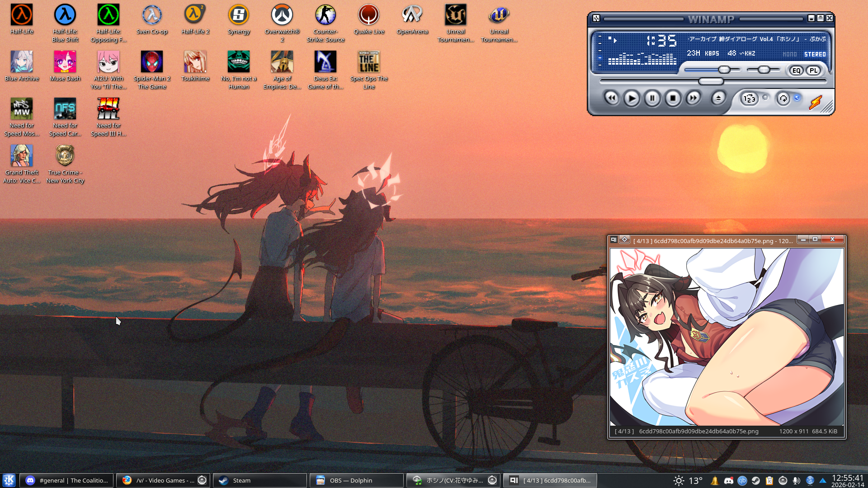Pause playback in Winamp
The image size is (868, 488).
(652, 98)
